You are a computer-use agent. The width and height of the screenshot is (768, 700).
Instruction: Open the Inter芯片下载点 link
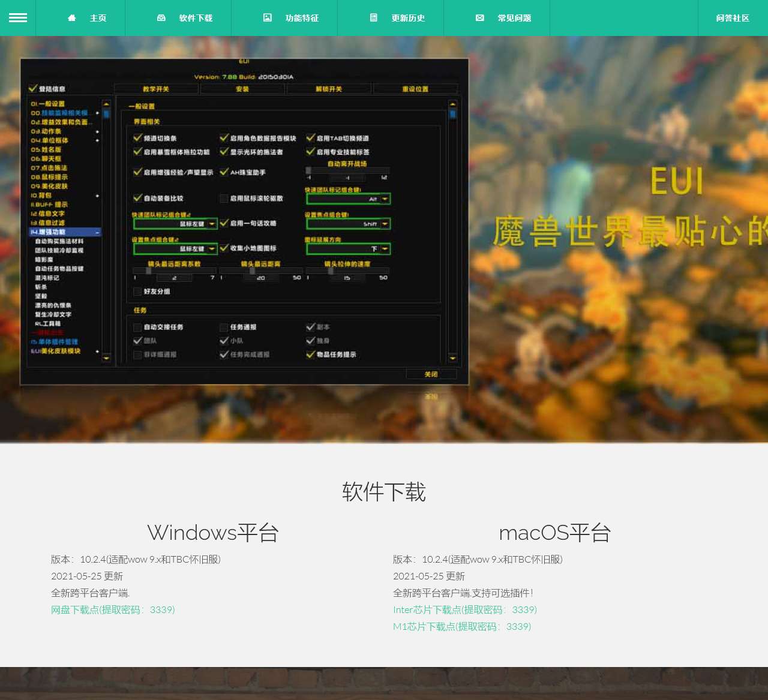465,609
